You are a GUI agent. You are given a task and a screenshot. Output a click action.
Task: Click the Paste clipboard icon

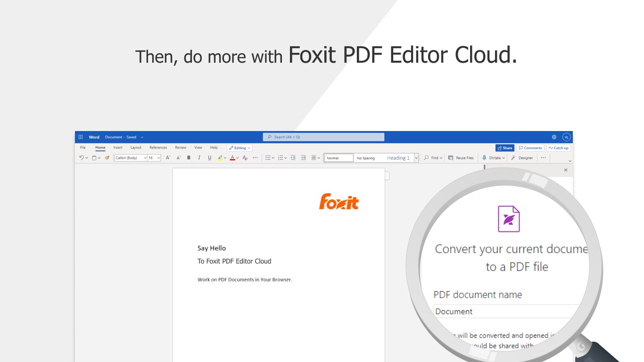(94, 158)
